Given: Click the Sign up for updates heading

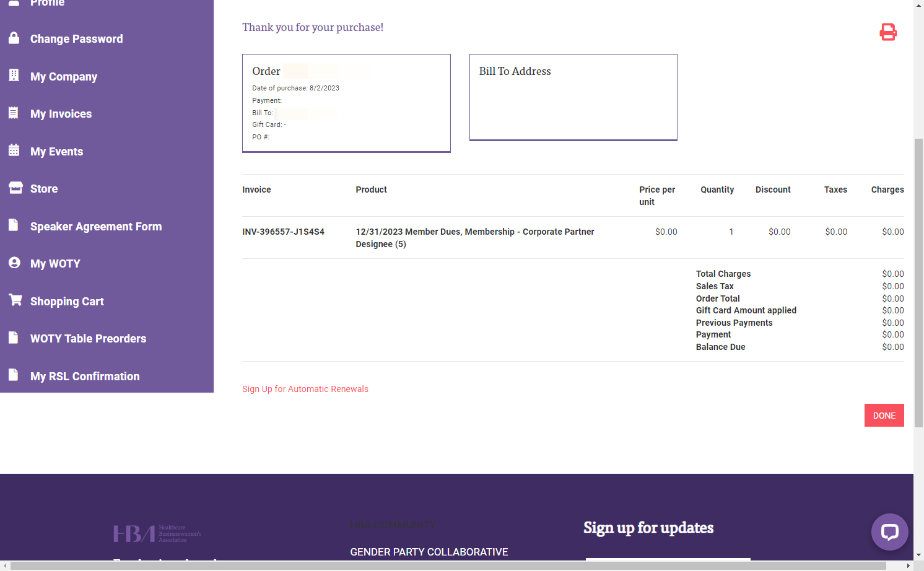Looking at the screenshot, I should point(648,528).
